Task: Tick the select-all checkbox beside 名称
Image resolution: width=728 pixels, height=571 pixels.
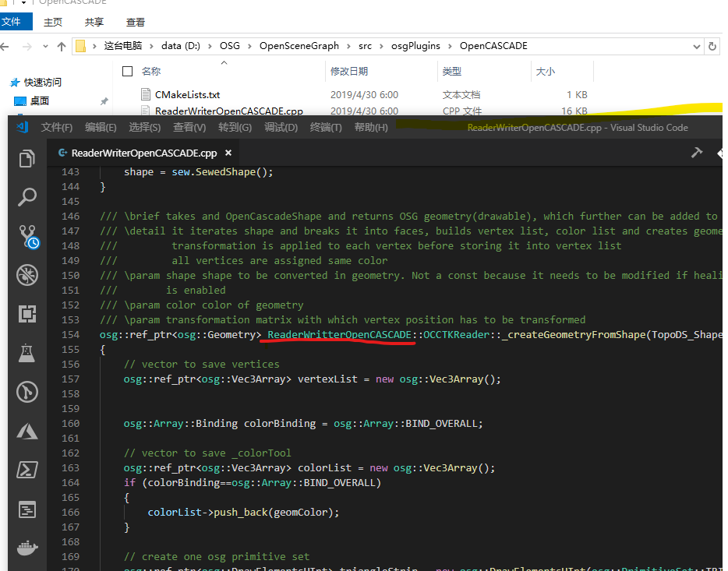Action: point(127,71)
